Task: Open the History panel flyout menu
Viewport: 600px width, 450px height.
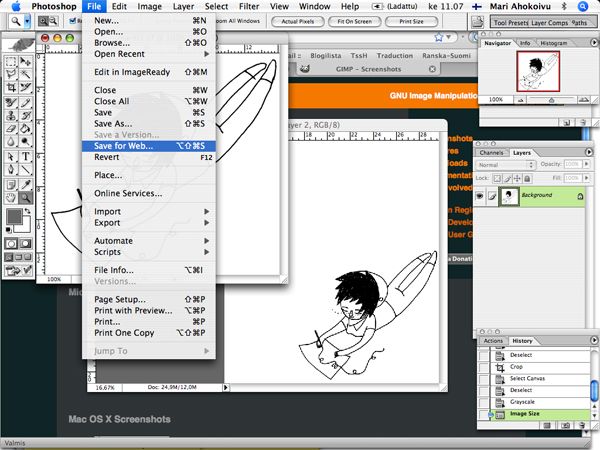Action: tap(594, 340)
